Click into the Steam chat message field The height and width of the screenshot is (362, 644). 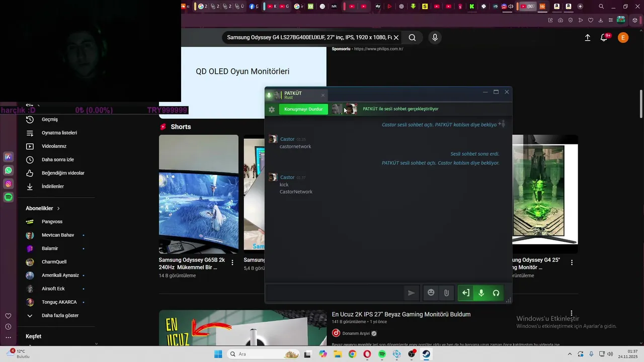[x=336, y=293]
